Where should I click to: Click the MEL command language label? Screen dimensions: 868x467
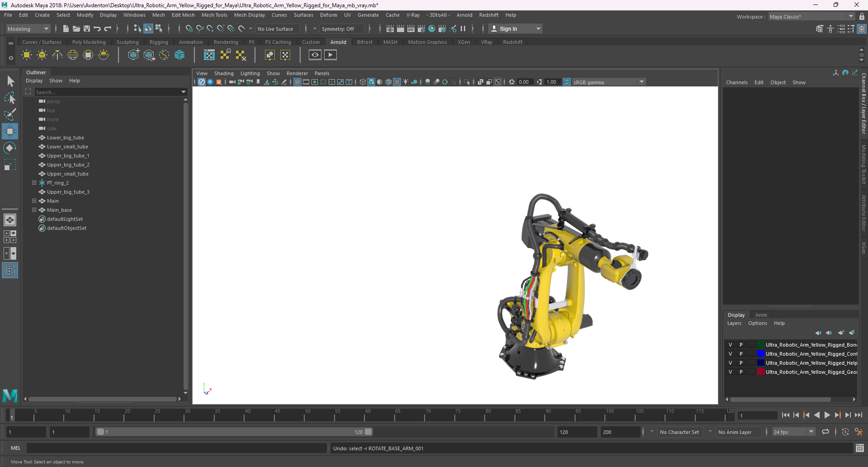16,448
